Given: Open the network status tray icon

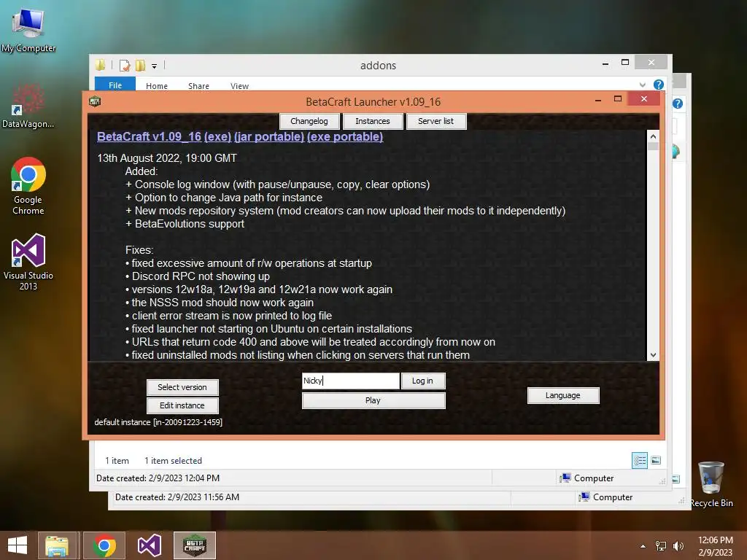Looking at the screenshot, I should [x=661, y=546].
